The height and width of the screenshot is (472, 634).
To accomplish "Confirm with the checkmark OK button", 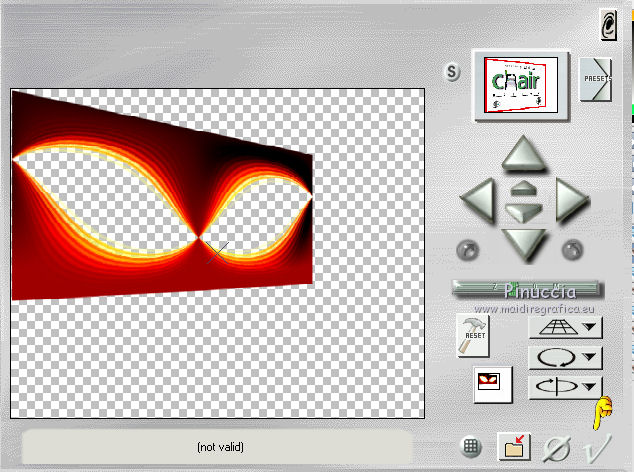I will 597,447.
